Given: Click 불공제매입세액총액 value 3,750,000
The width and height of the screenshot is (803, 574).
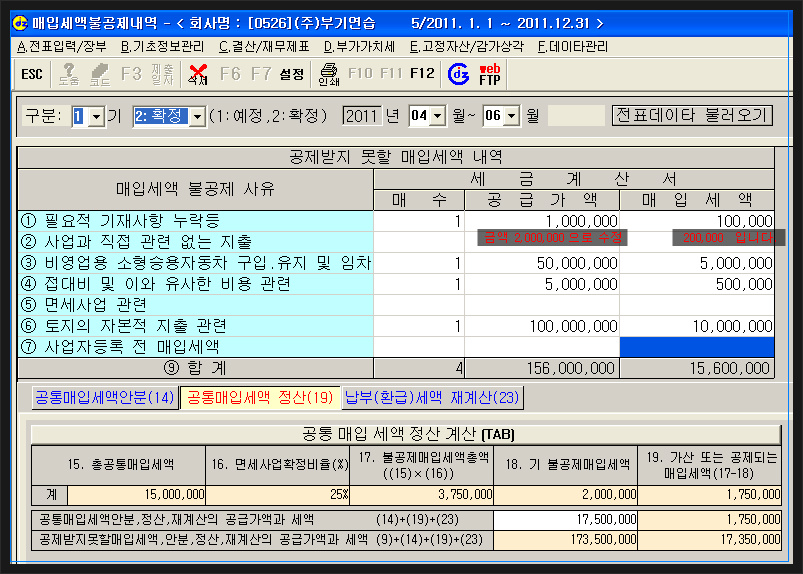Looking at the screenshot, I should (x=421, y=495).
